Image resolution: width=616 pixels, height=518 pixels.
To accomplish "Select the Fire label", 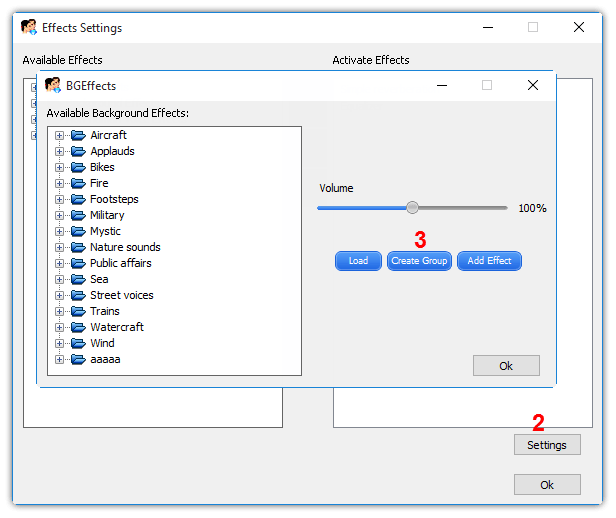I will click(99, 183).
